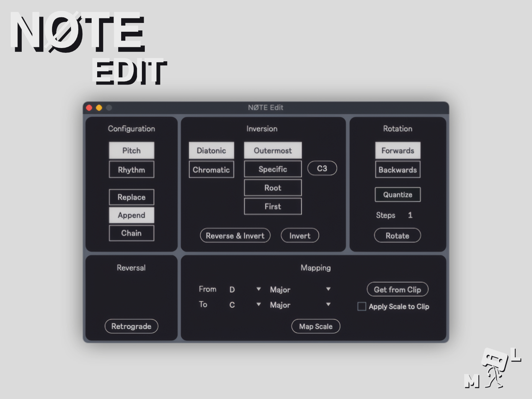Choose Chain output mode
532x399 pixels.
point(132,233)
